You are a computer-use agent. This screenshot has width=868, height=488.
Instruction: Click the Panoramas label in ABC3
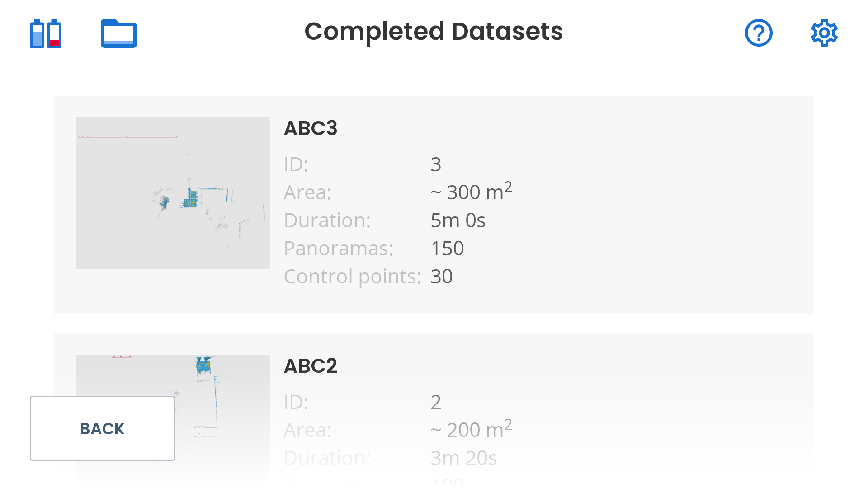coord(339,249)
